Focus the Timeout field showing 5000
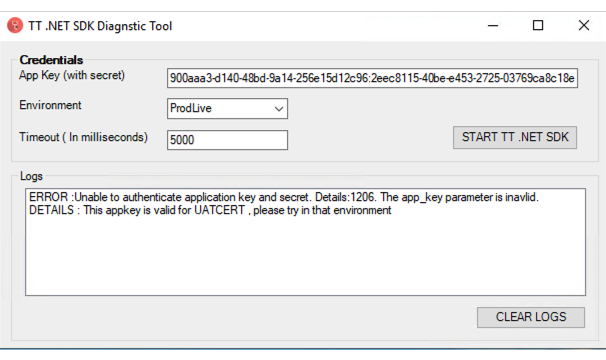606x360 pixels. point(227,140)
